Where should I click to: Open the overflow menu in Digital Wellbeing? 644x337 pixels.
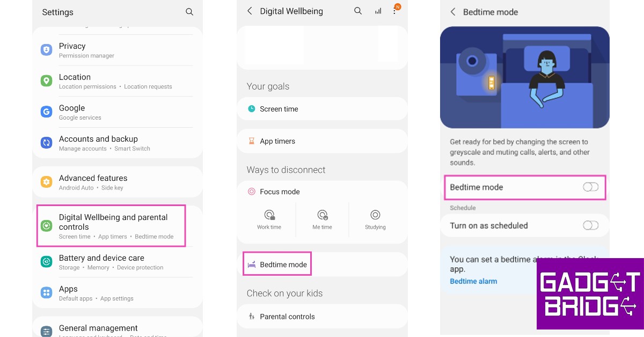click(x=395, y=11)
